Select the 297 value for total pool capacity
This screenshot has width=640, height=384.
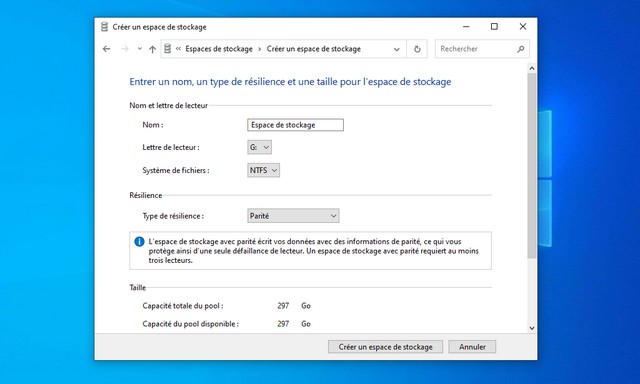pos(283,306)
